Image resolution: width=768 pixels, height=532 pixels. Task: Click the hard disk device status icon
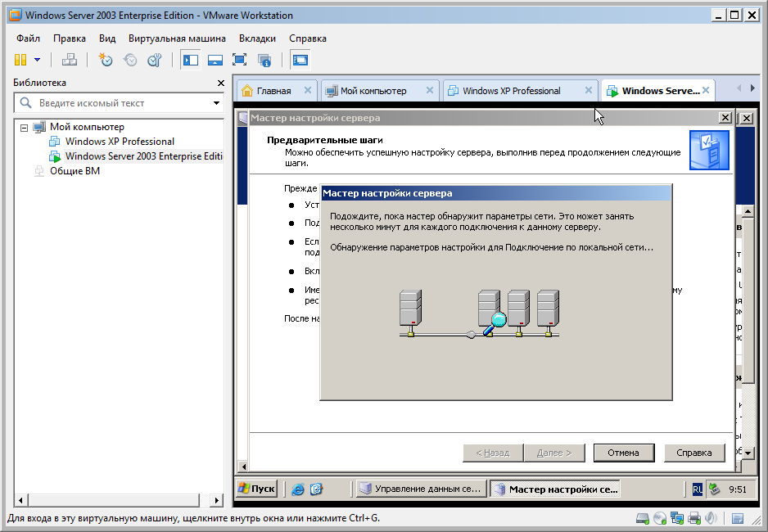click(642, 518)
